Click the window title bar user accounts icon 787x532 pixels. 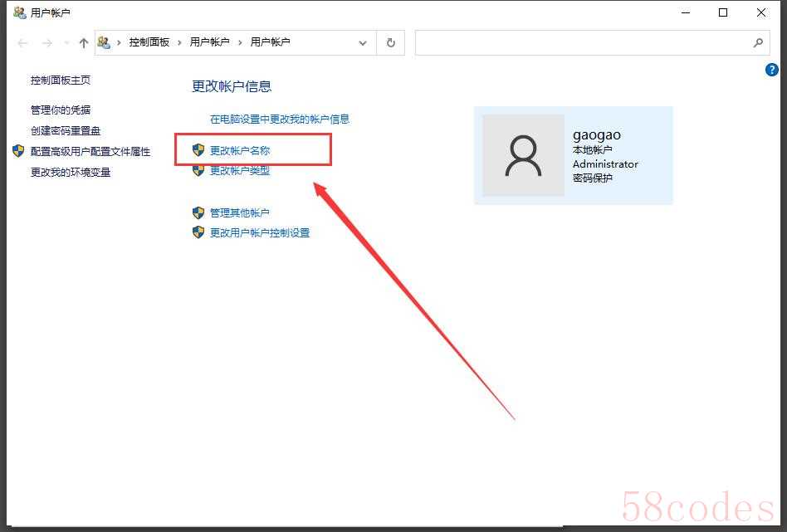pyautogui.click(x=20, y=12)
